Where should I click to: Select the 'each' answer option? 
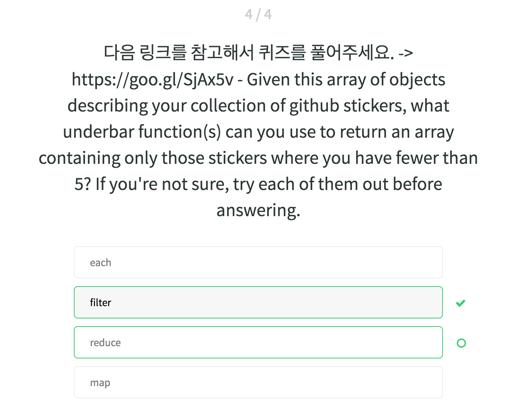click(258, 262)
